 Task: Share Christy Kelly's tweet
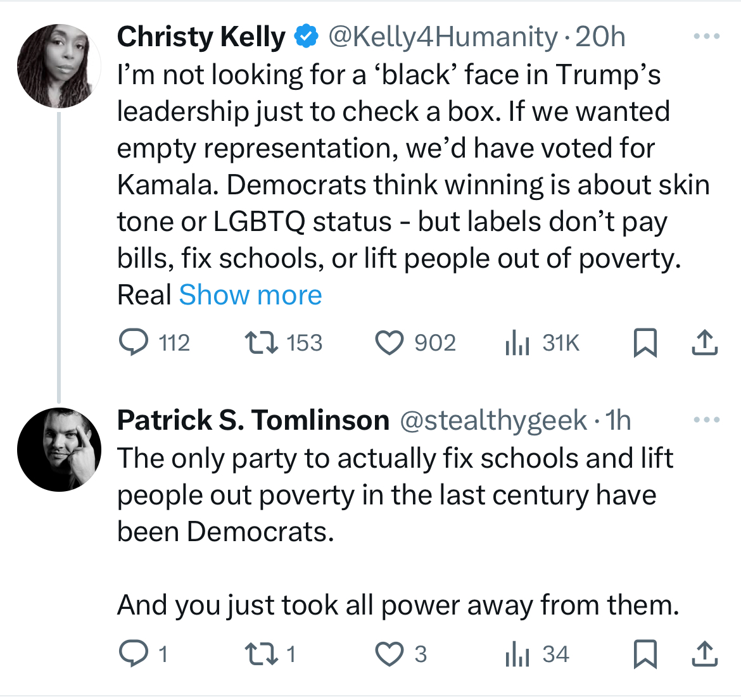[x=705, y=342]
